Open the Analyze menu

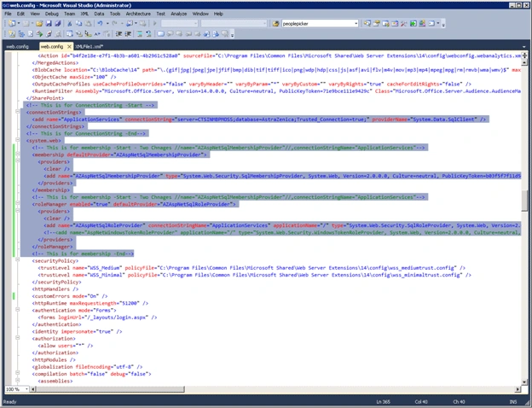[x=179, y=14]
